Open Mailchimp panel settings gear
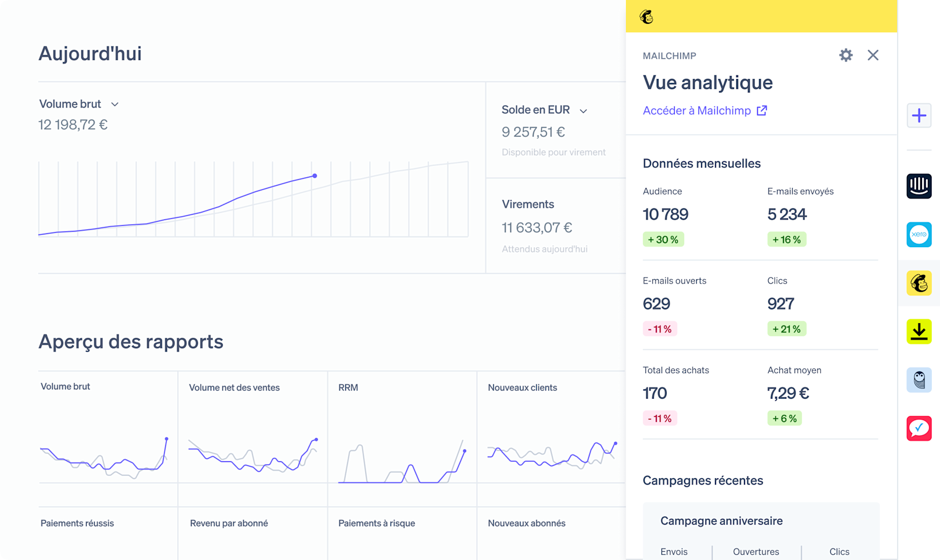Viewport: 940px width, 560px height. (845, 55)
